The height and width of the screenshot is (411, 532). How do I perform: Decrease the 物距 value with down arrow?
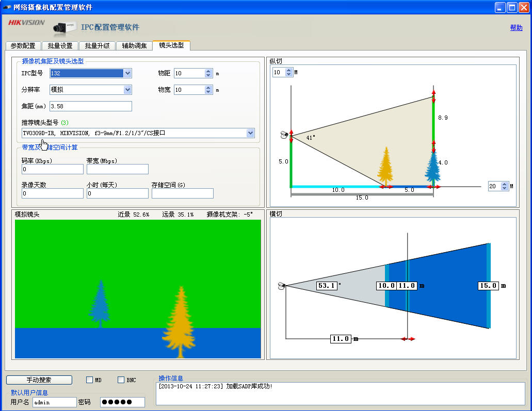(208, 75)
